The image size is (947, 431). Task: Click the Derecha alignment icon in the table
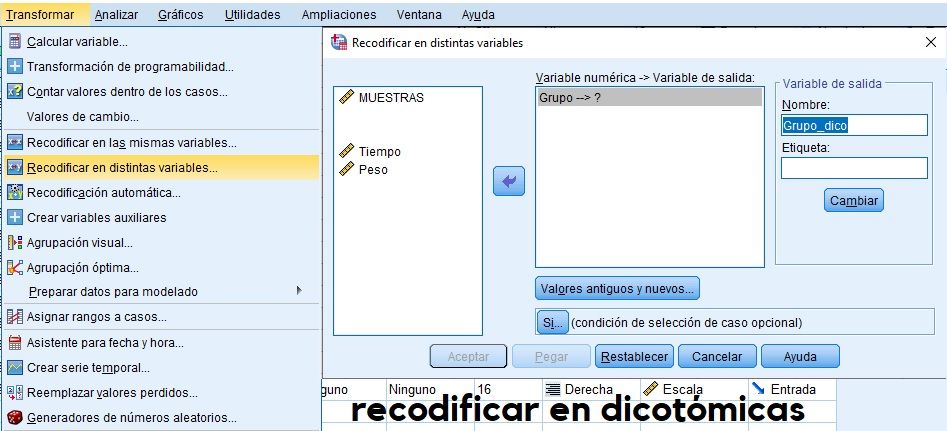coord(552,389)
